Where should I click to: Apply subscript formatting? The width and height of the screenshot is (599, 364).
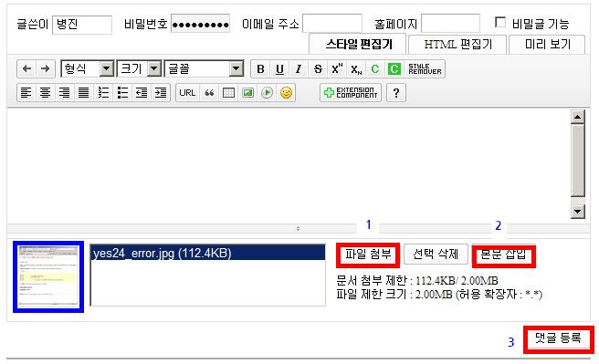356,69
